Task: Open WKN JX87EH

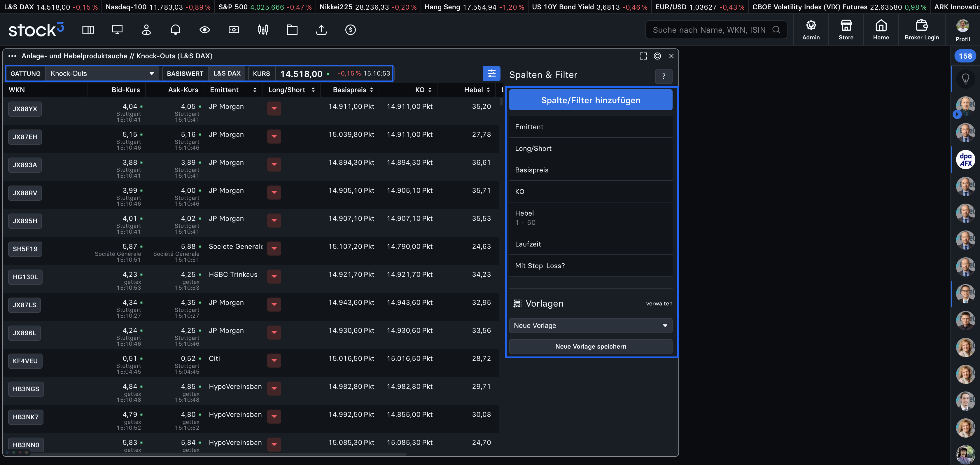Action: [x=25, y=137]
